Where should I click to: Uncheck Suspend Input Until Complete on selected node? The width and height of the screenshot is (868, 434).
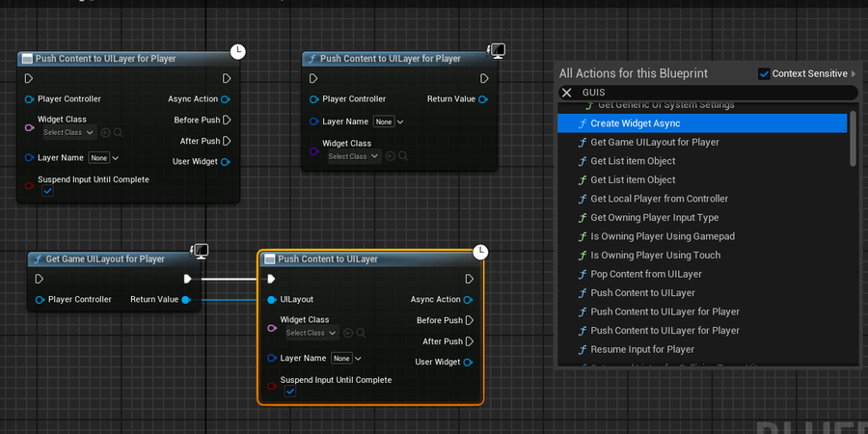(x=290, y=392)
